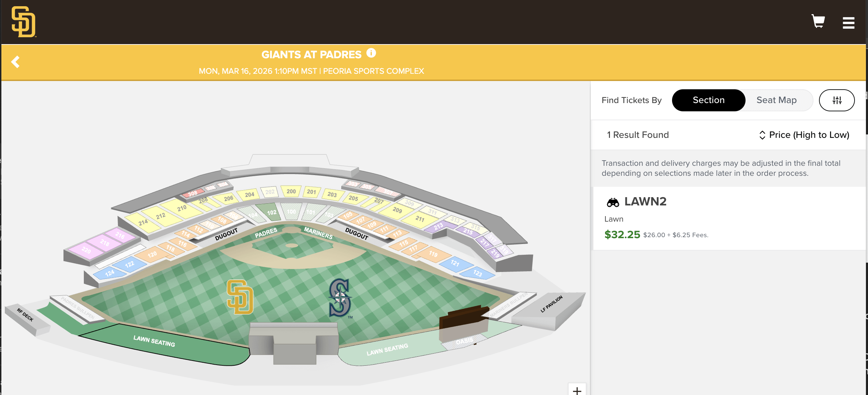Switch to Section view
This screenshot has width=868, height=395.
coord(709,100)
